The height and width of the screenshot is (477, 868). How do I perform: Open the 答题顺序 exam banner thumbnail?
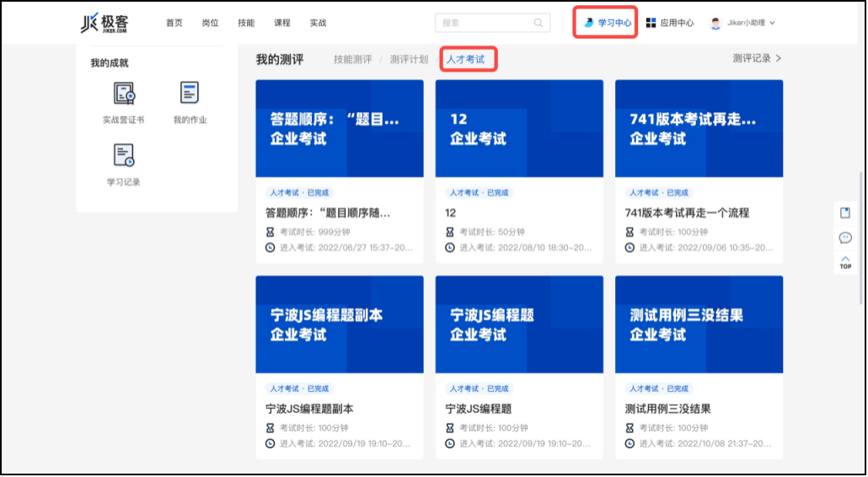(x=340, y=128)
